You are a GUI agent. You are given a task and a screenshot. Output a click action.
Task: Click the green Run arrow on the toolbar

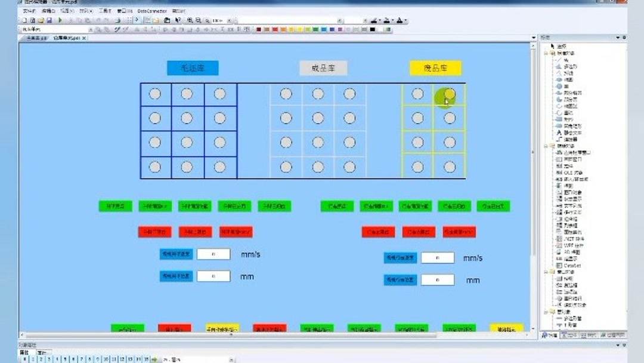60,21
